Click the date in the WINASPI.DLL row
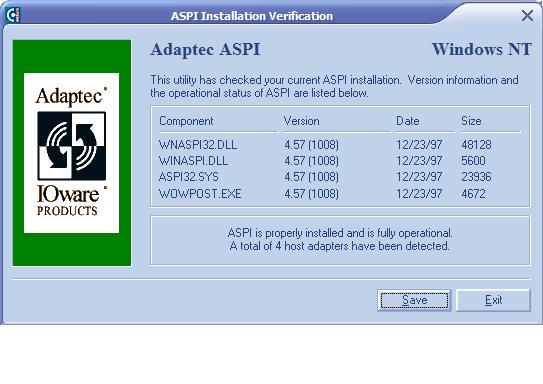This screenshot has height=384, width=543. pyautogui.click(x=419, y=161)
